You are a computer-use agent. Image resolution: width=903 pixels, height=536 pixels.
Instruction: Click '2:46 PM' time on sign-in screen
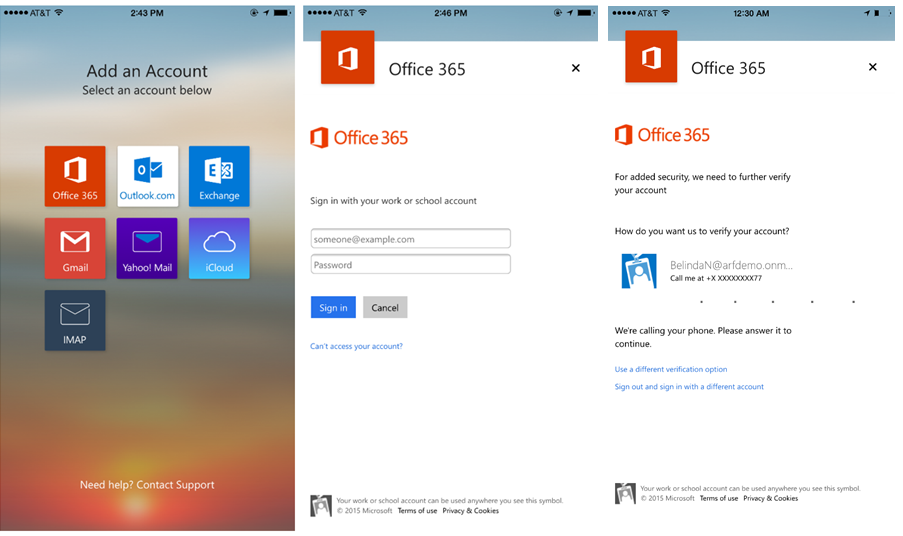pos(451,13)
